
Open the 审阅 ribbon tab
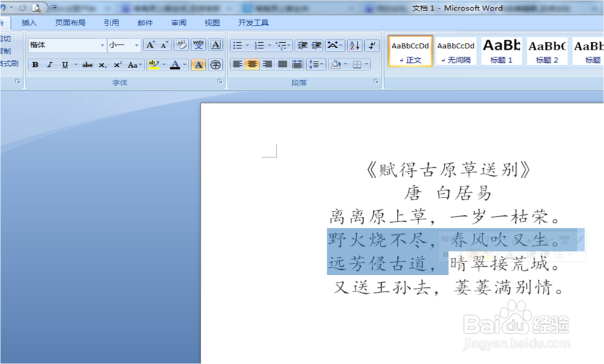(x=178, y=22)
